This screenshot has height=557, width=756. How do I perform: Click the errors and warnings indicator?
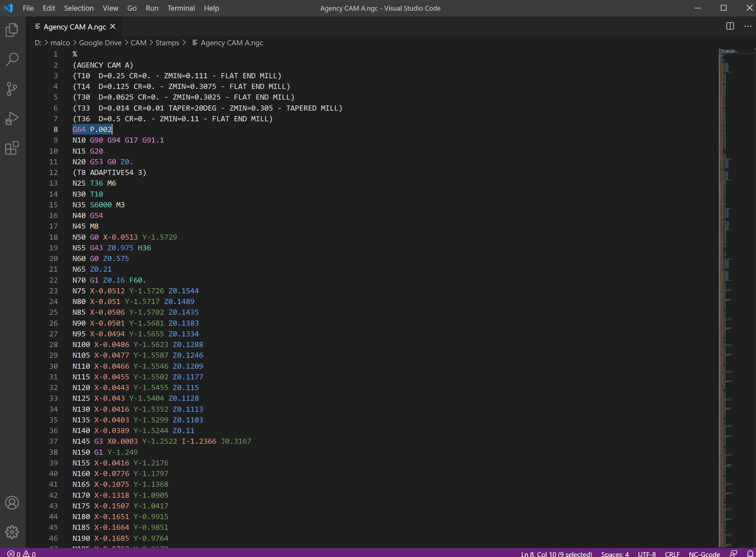[x=22, y=554]
